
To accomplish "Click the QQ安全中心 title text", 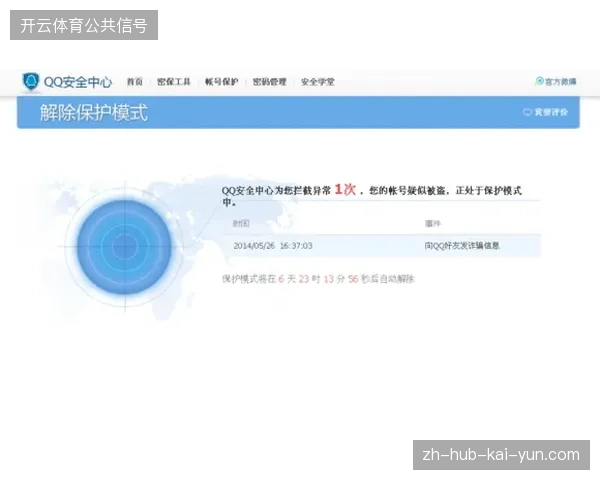I will (x=78, y=82).
